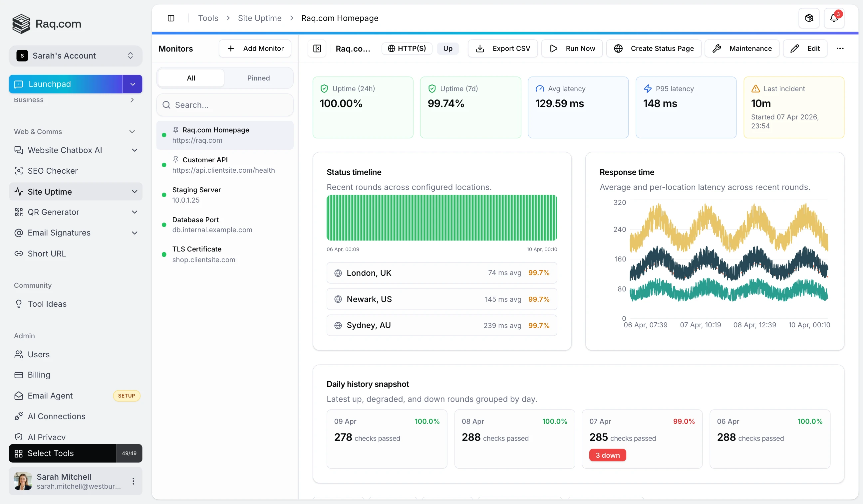Image resolution: width=863 pixels, height=504 pixels.
Task: Click Create Status Page
Action: click(x=654, y=48)
